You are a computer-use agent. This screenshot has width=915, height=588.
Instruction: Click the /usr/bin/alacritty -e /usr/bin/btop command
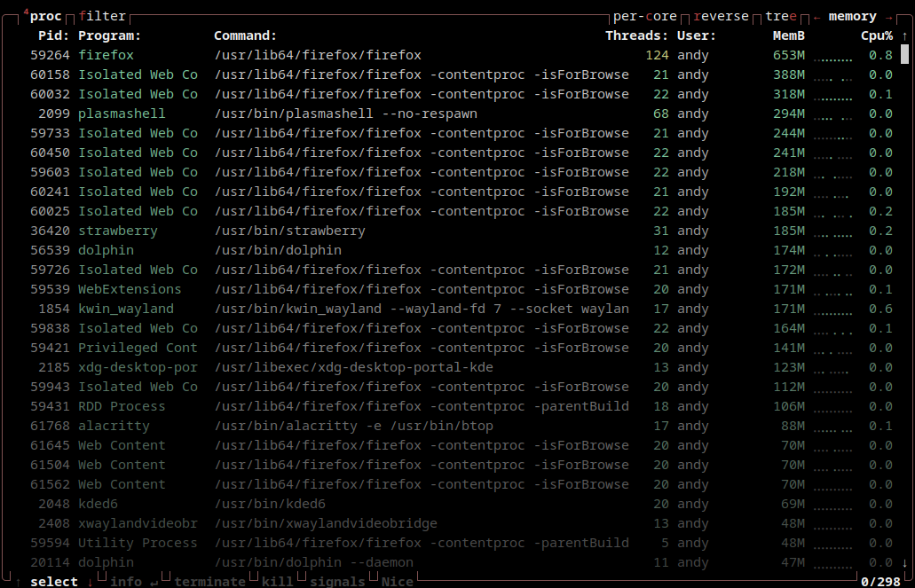(x=353, y=427)
